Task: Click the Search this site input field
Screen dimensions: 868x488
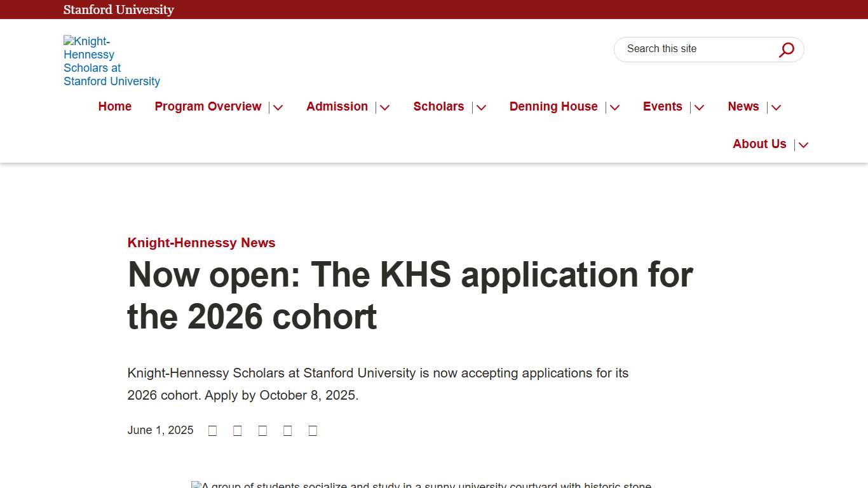Action: point(693,49)
